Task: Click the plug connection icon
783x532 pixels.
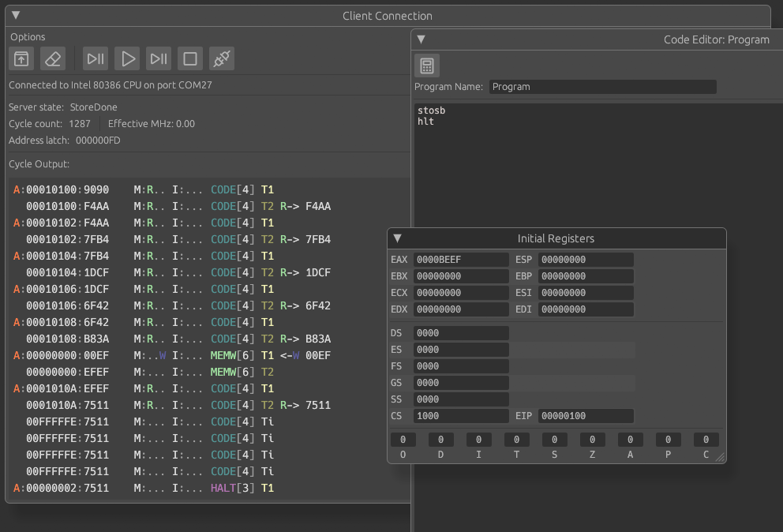Action: [222, 58]
